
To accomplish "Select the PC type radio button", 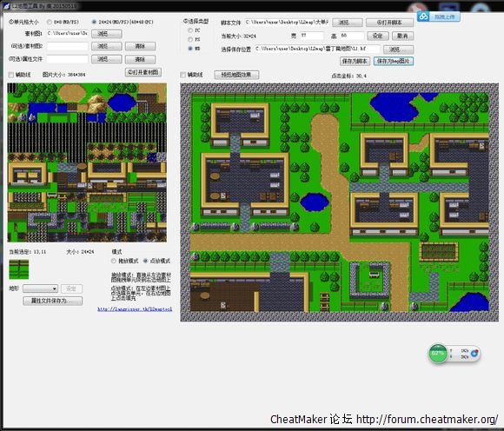I will [x=190, y=30].
